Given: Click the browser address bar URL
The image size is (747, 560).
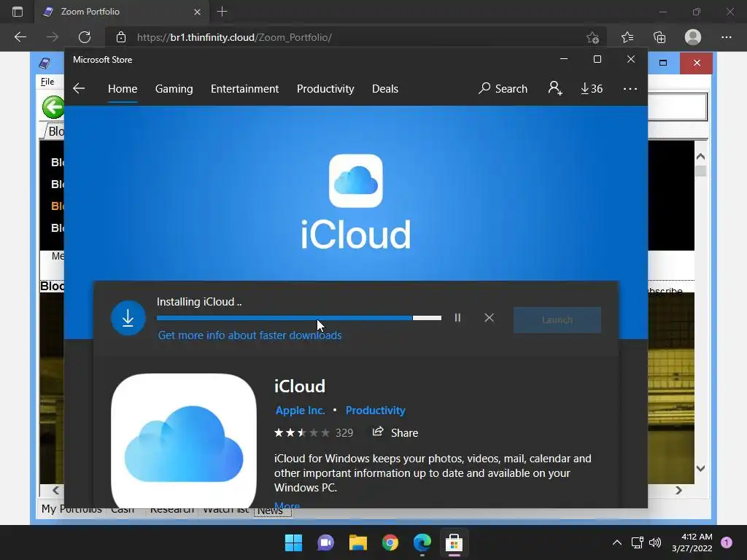Looking at the screenshot, I should (x=234, y=37).
